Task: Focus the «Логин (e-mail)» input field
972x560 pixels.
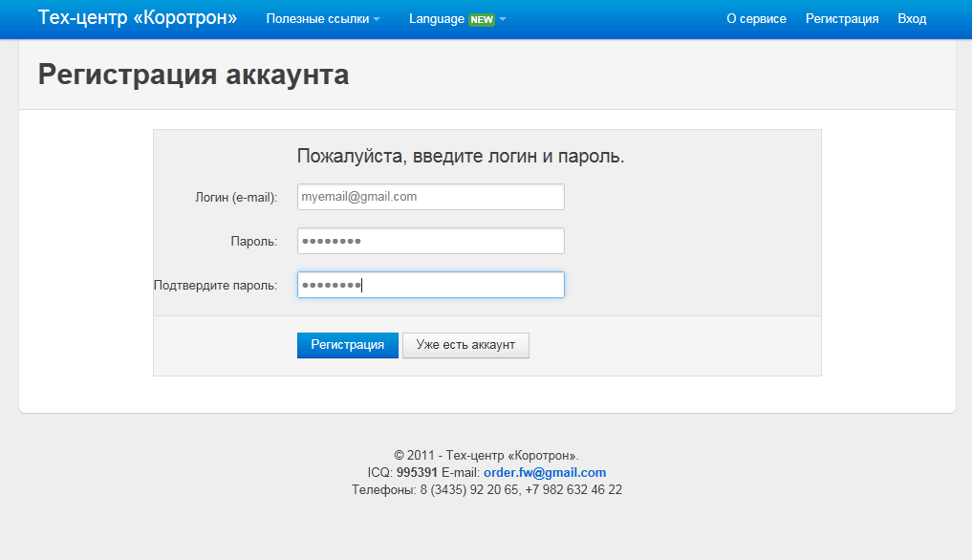Action: tap(430, 197)
